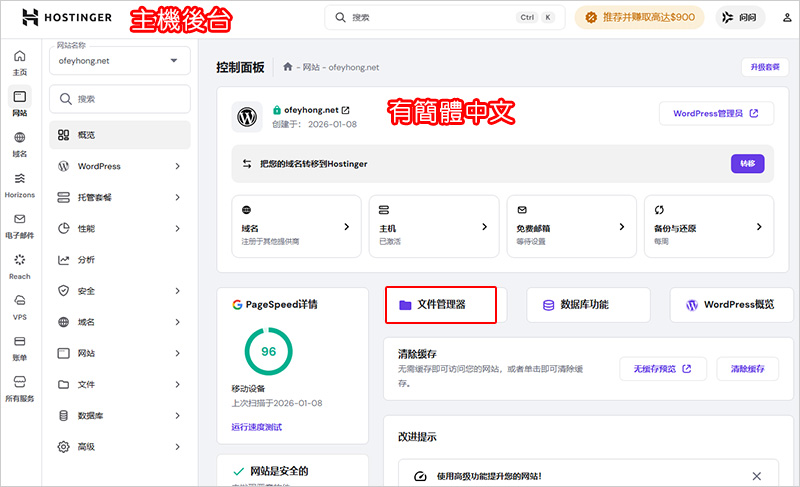The width and height of the screenshot is (800, 487).
Task: Open the ofeyhong.net site selector dropdown
Action: point(119,61)
